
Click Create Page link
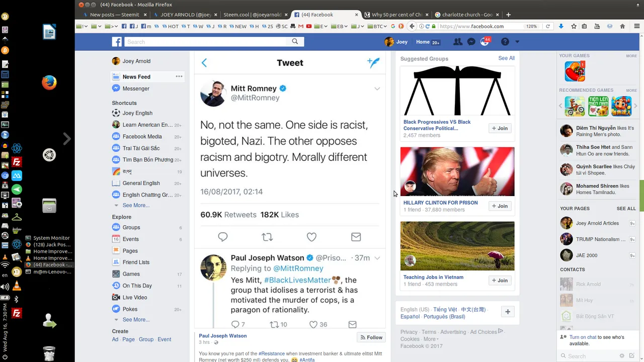click(128, 339)
